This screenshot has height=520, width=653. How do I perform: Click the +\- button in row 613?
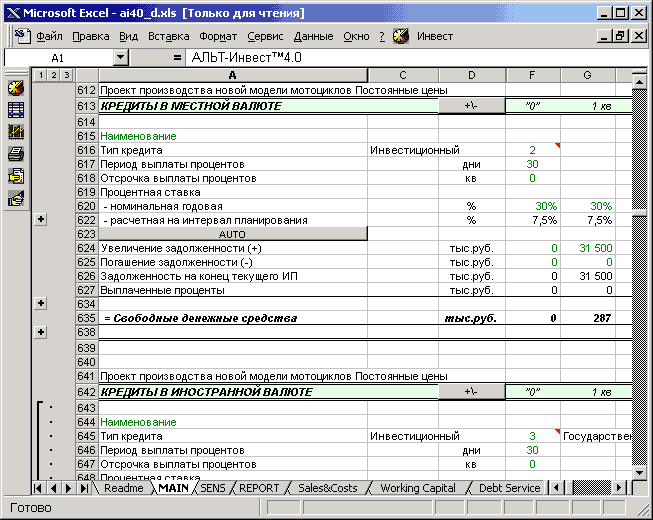tap(471, 106)
